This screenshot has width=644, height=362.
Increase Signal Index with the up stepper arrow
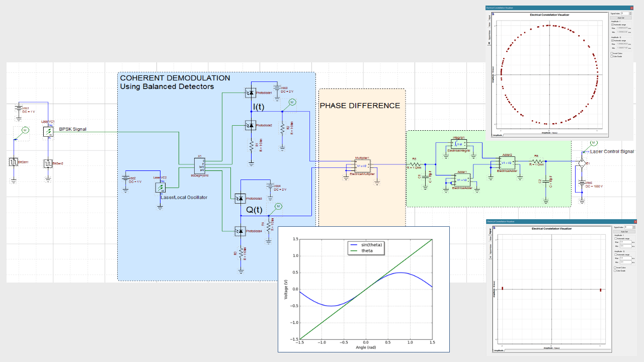coord(630,13)
